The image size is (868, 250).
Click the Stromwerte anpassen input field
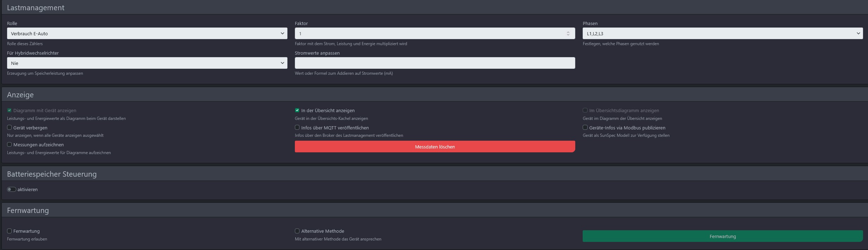click(x=435, y=63)
